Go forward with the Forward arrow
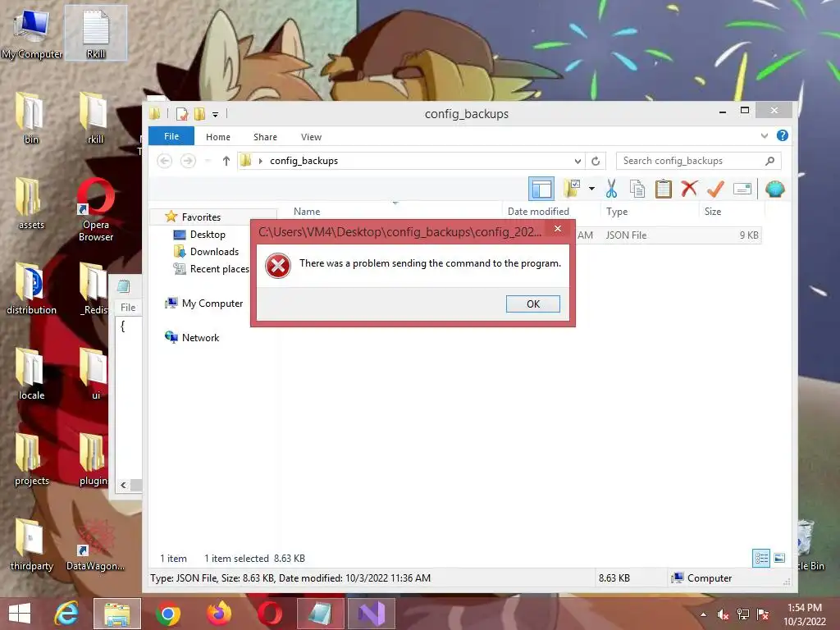 point(188,161)
